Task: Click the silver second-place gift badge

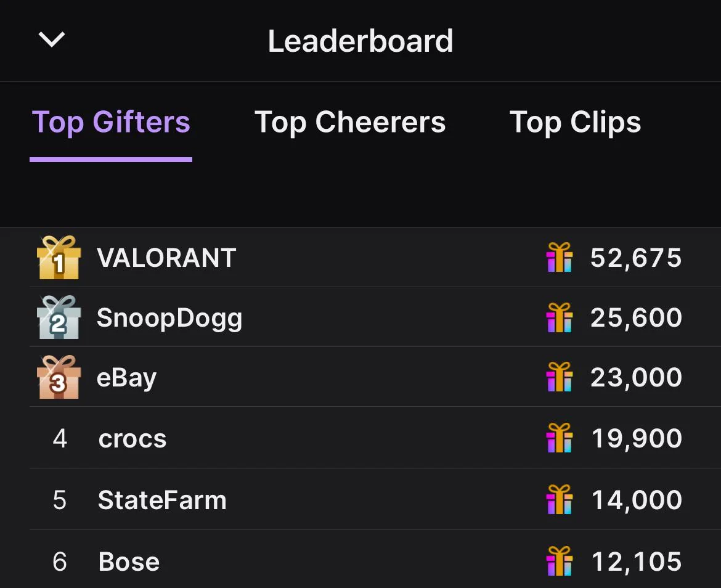Action: tap(59, 317)
